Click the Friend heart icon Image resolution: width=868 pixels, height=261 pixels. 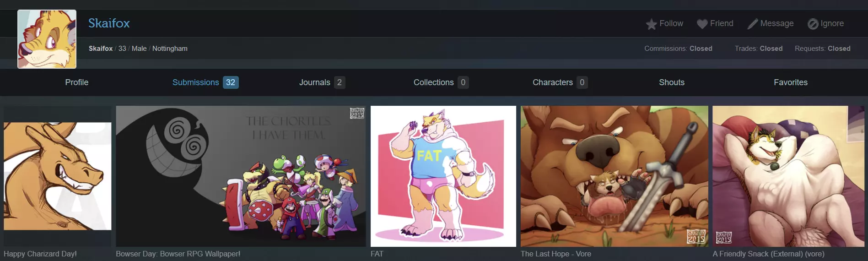(702, 24)
